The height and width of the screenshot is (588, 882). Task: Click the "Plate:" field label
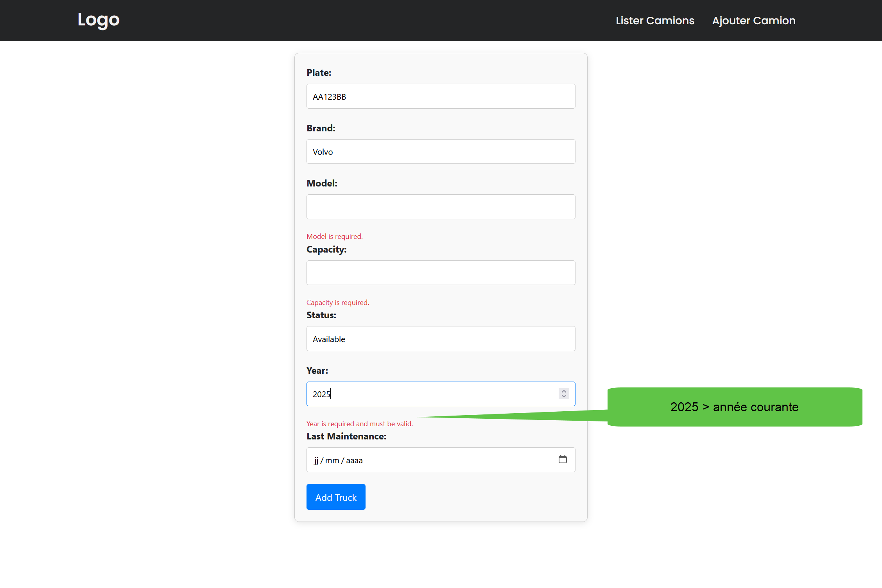[x=319, y=73]
